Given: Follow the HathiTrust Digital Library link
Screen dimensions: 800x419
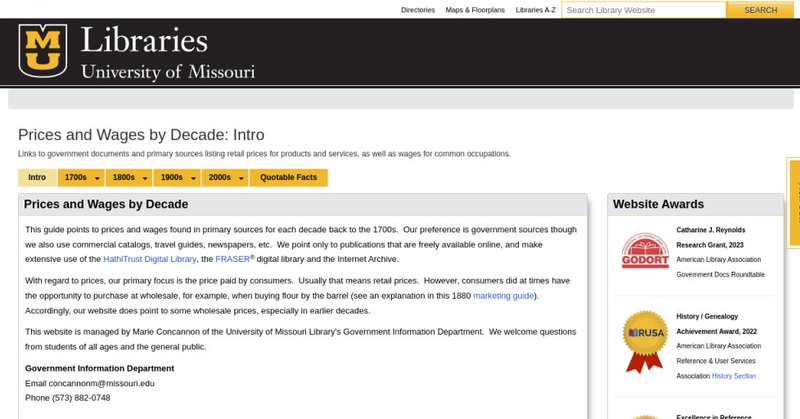Looking at the screenshot, I should pyautogui.click(x=149, y=259).
